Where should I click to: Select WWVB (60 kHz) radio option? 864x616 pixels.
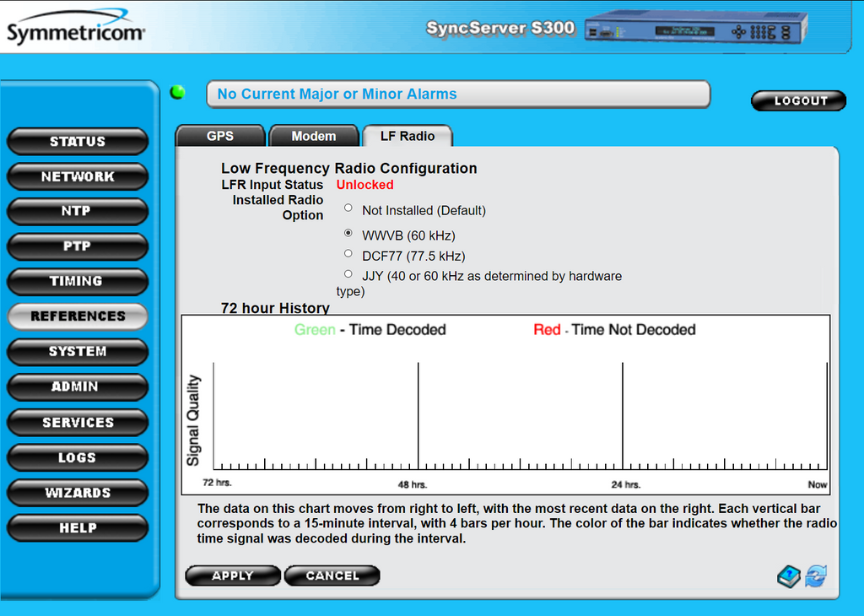(x=348, y=233)
